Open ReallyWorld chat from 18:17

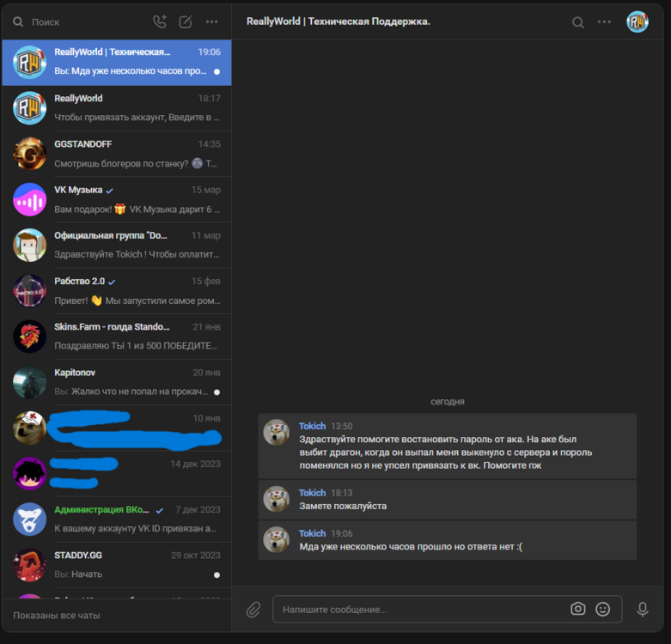117,107
